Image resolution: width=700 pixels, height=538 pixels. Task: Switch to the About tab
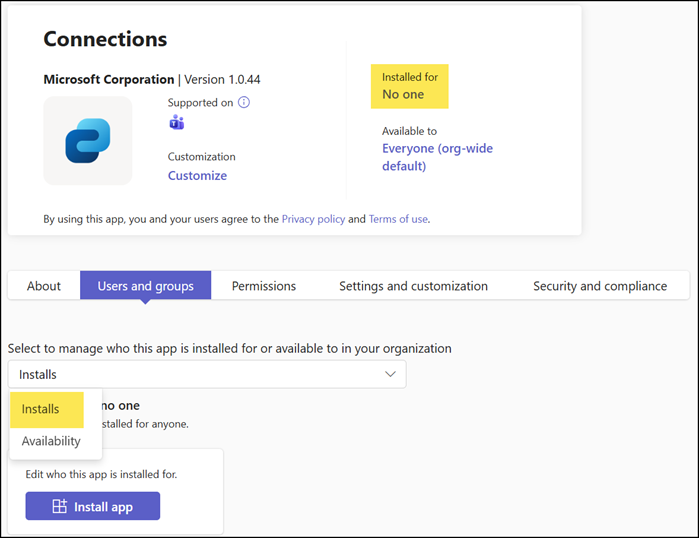pos(44,286)
